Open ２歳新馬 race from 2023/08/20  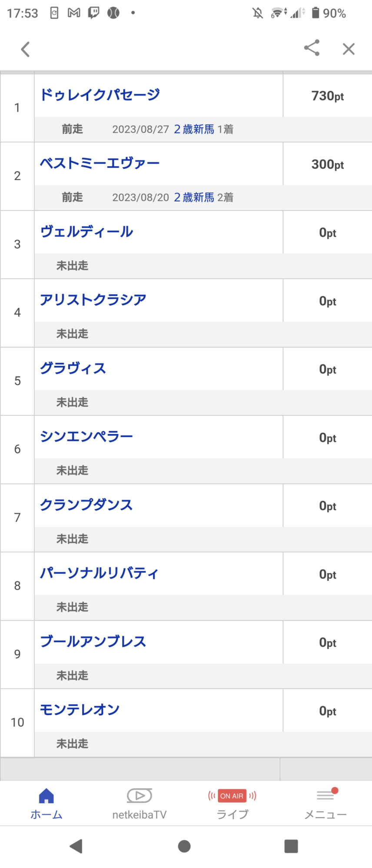(x=194, y=197)
